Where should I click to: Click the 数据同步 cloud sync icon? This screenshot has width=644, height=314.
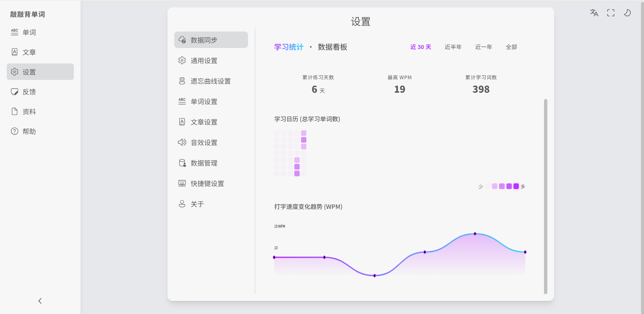tap(182, 40)
